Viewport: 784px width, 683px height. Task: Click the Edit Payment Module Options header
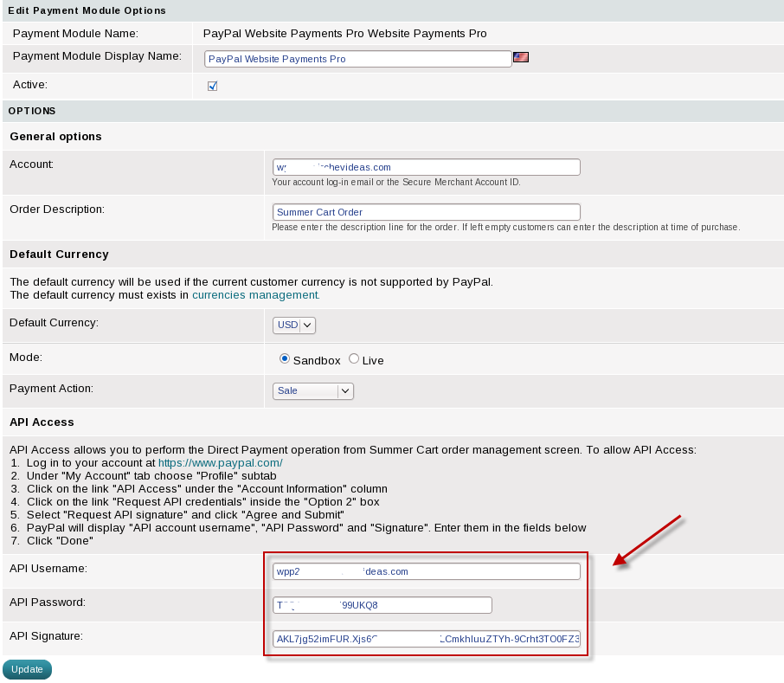pos(87,10)
